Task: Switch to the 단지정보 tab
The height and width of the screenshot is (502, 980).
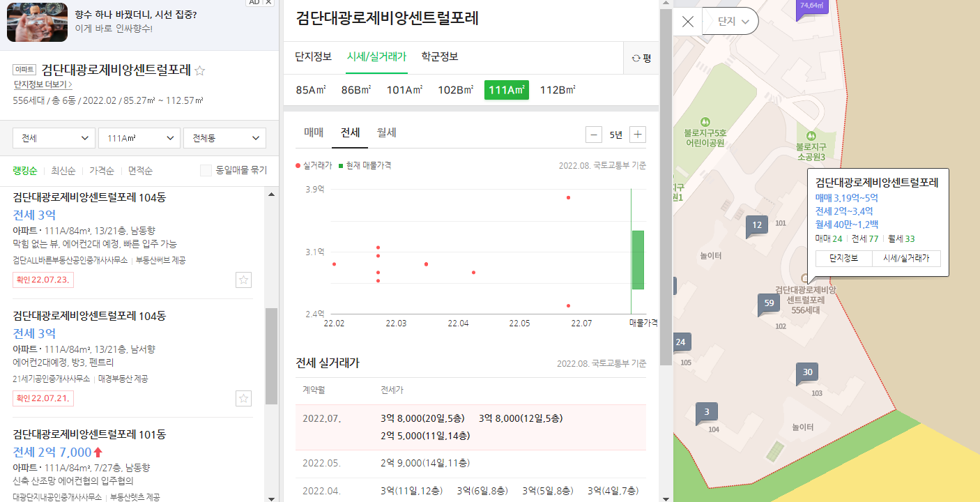Action: tap(313, 56)
